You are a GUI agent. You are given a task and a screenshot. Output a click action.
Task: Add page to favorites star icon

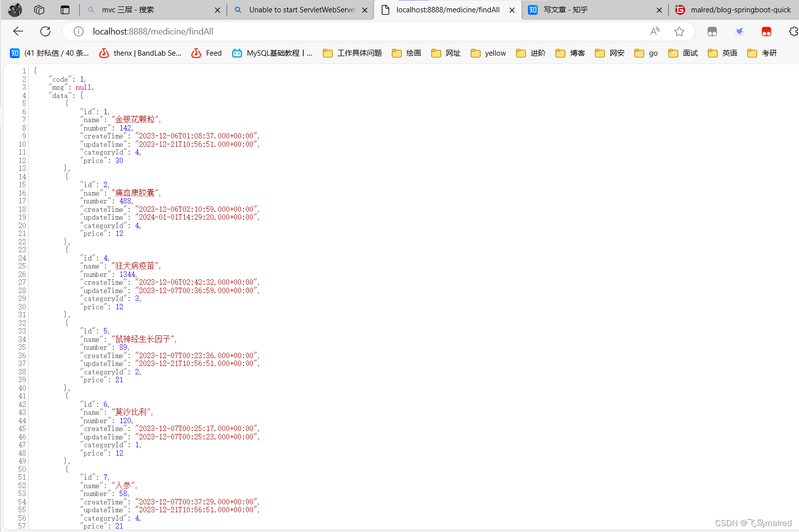tap(679, 32)
